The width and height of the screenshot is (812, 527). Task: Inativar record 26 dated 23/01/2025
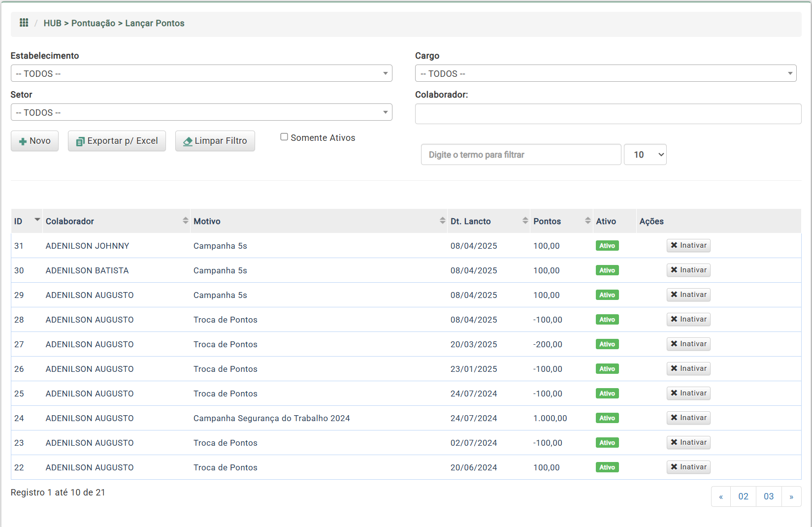click(x=688, y=368)
